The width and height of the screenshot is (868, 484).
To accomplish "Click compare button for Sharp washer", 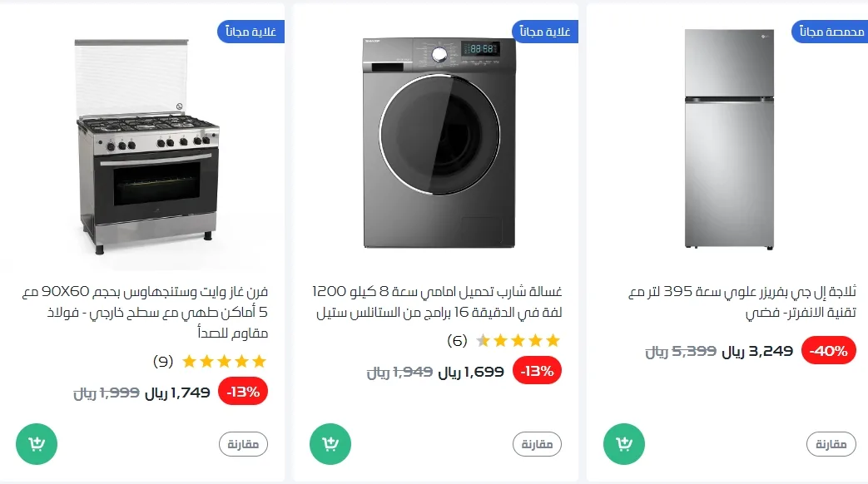I will click(537, 444).
